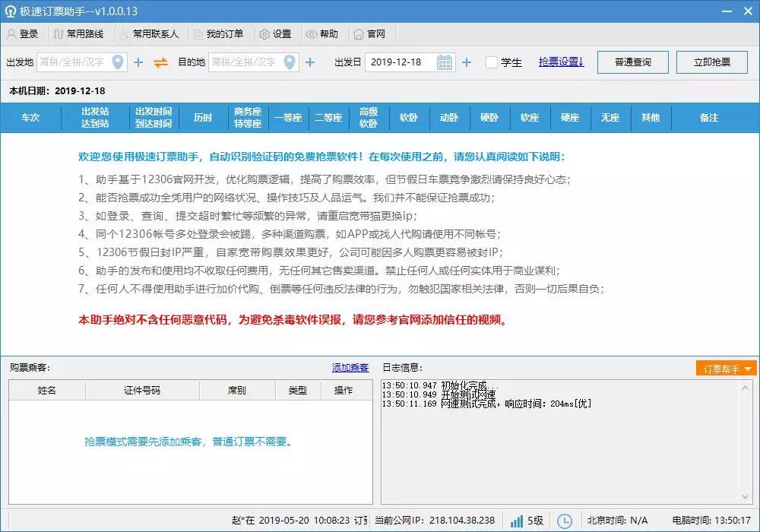The width and height of the screenshot is (760, 532).
Task: Swap departure and destination stations
Action: 162,62
